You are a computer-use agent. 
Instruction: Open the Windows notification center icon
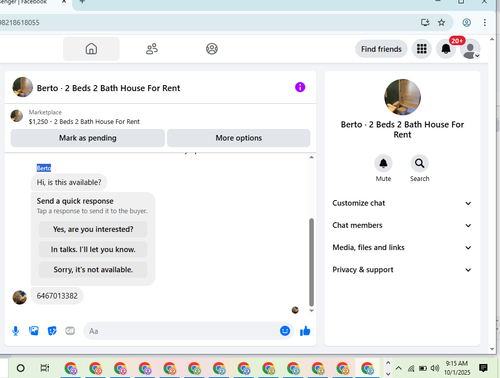click(483, 368)
